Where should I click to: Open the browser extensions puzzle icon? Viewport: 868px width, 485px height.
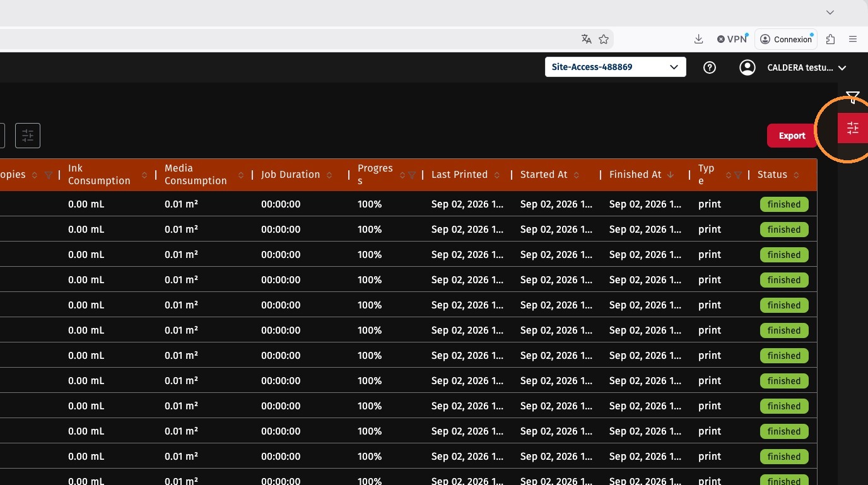[x=831, y=39]
